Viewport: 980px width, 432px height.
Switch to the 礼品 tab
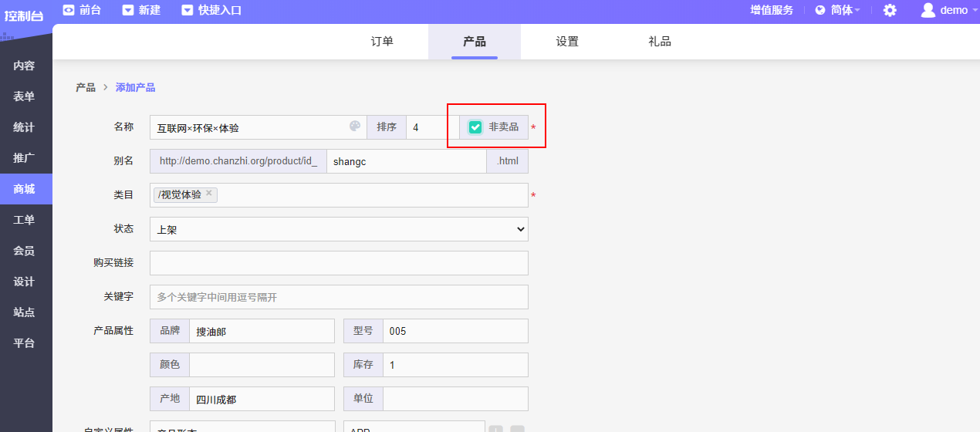point(660,42)
